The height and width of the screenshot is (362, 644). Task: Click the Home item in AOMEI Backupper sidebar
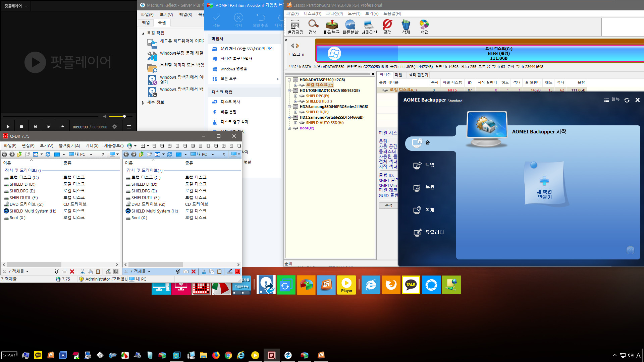coord(431,143)
